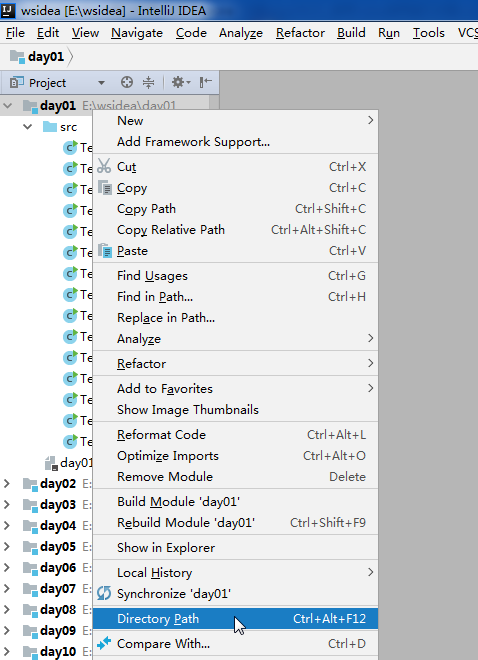The width and height of the screenshot is (478, 660).
Task: Open the Refactor menu in menu bar
Action: pos(300,33)
